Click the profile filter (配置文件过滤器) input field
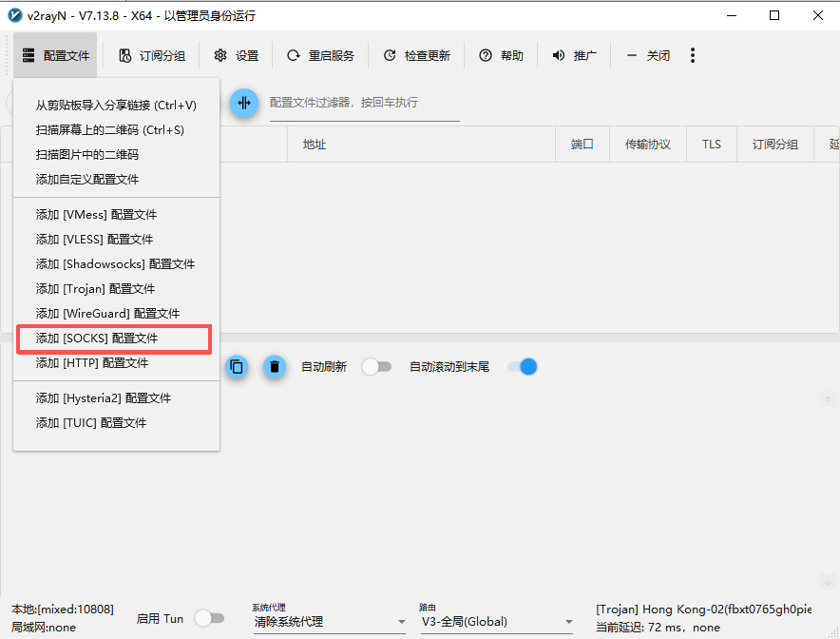 point(363,103)
